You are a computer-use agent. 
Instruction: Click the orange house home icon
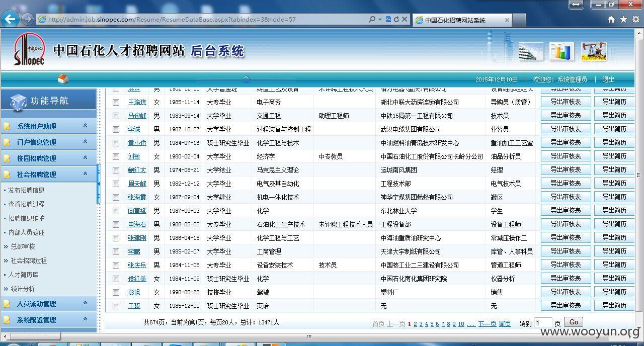coord(63,79)
